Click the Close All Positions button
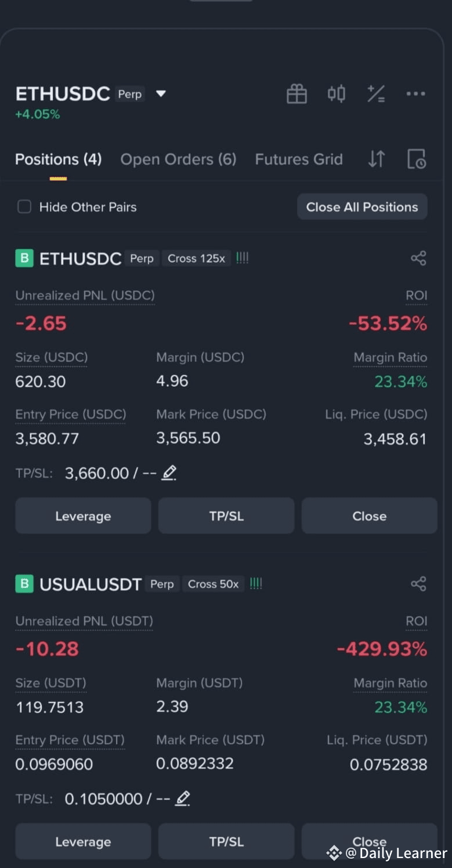The height and width of the screenshot is (868, 452). point(362,207)
